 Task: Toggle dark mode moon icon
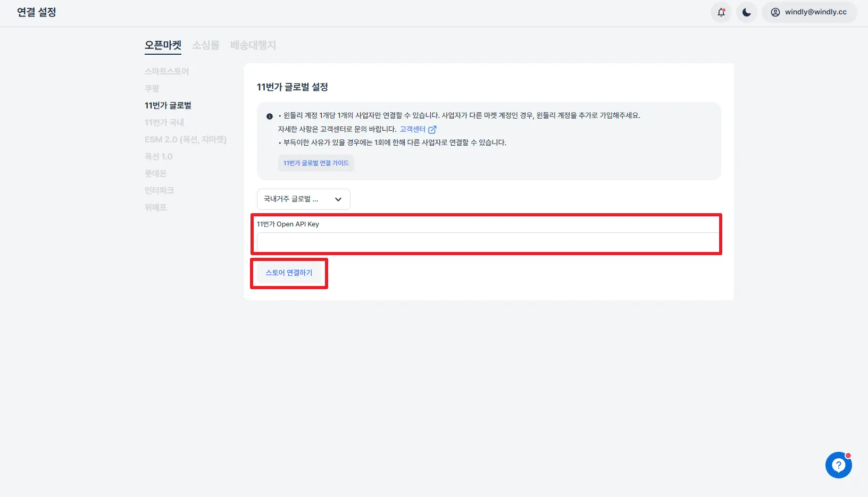click(x=747, y=12)
